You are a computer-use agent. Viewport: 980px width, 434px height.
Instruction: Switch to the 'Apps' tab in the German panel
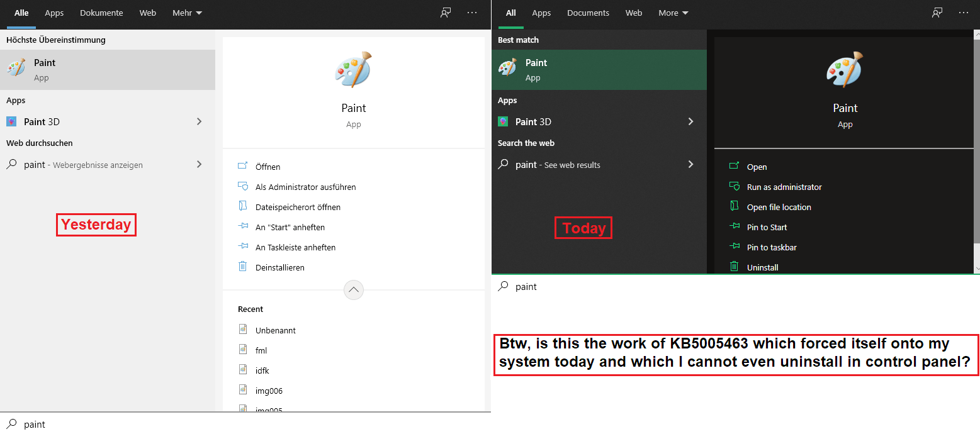[54, 13]
